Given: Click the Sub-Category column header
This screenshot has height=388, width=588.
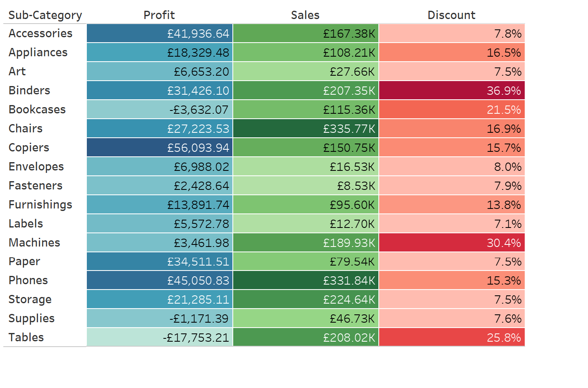Looking at the screenshot, I should (x=45, y=15).
